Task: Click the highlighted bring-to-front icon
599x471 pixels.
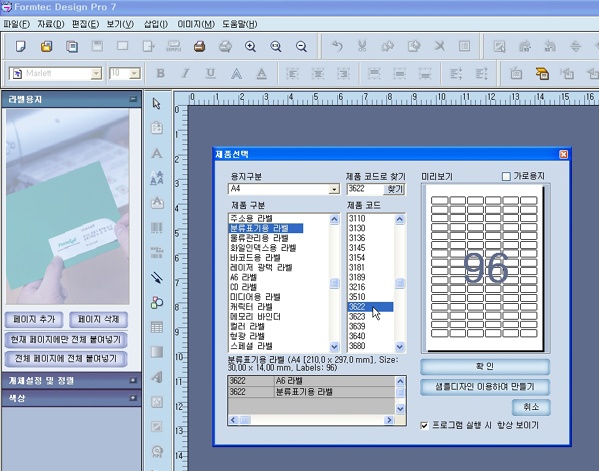Action: (542, 73)
